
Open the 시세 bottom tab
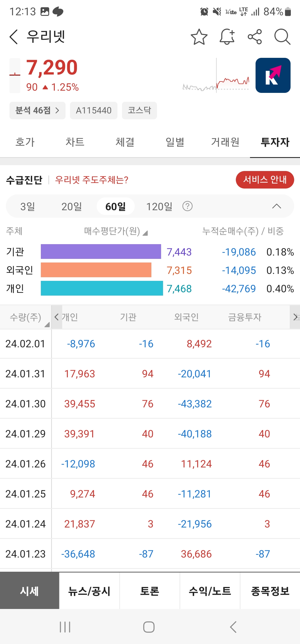click(x=29, y=591)
